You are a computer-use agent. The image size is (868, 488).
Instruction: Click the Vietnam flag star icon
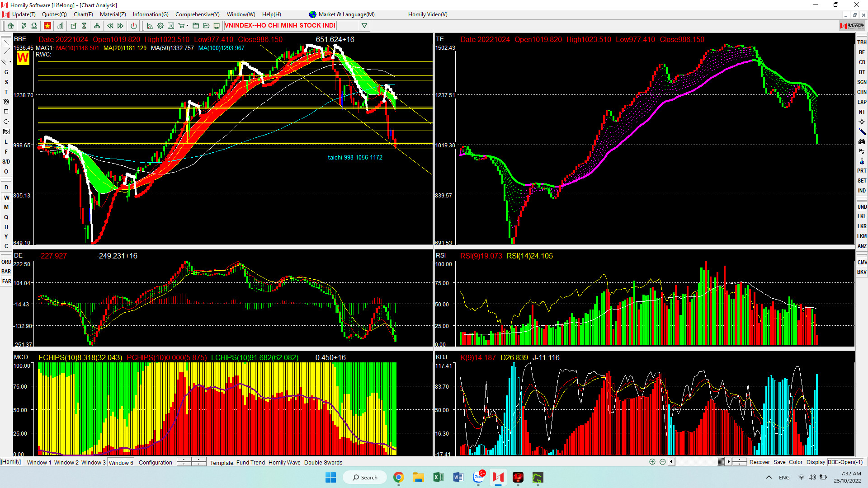click(47, 26)
